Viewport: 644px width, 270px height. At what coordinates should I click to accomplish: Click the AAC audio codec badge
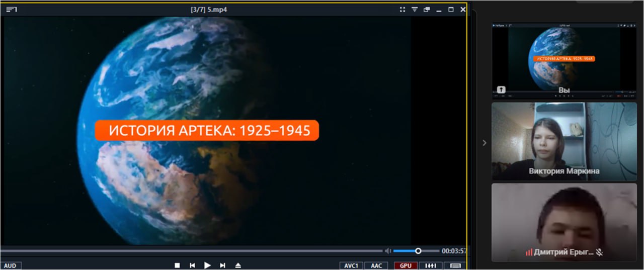pyautogui.click(x=376, y=265)
